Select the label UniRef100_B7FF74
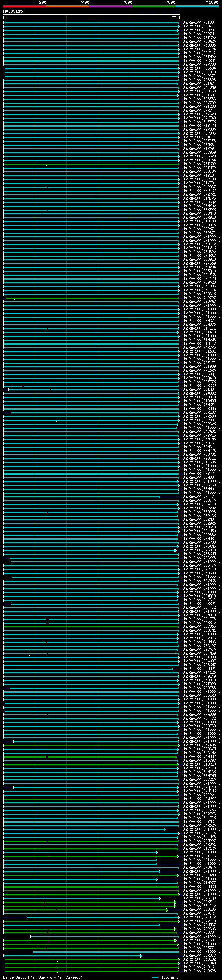 pos(199,497)
